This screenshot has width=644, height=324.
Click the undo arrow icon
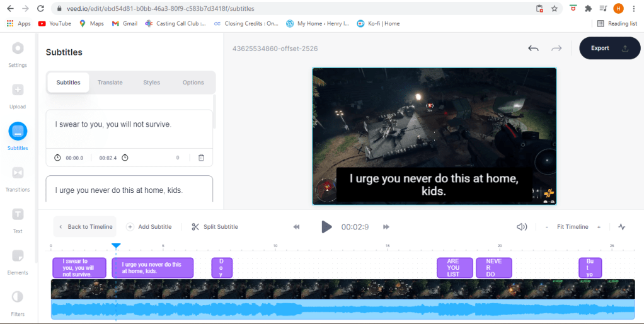point(533,49)
